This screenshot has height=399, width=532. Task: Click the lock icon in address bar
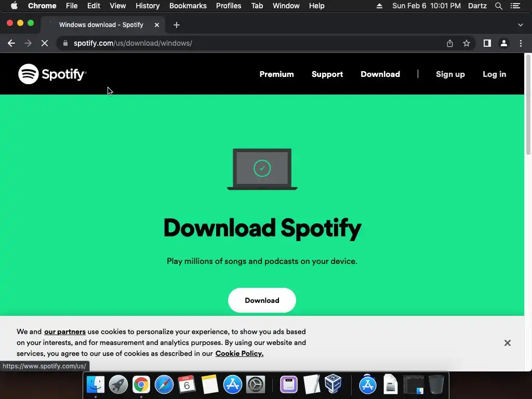[65, 43]
